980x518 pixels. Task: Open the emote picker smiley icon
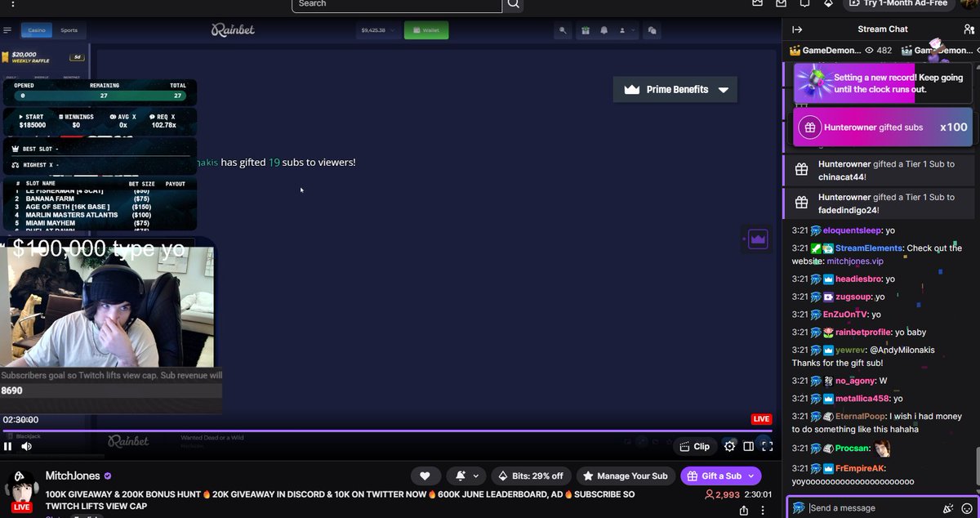pos(967,508)
